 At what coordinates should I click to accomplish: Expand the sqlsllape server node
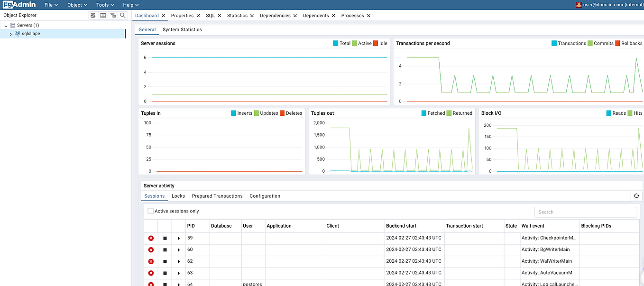tap(11, 34)
